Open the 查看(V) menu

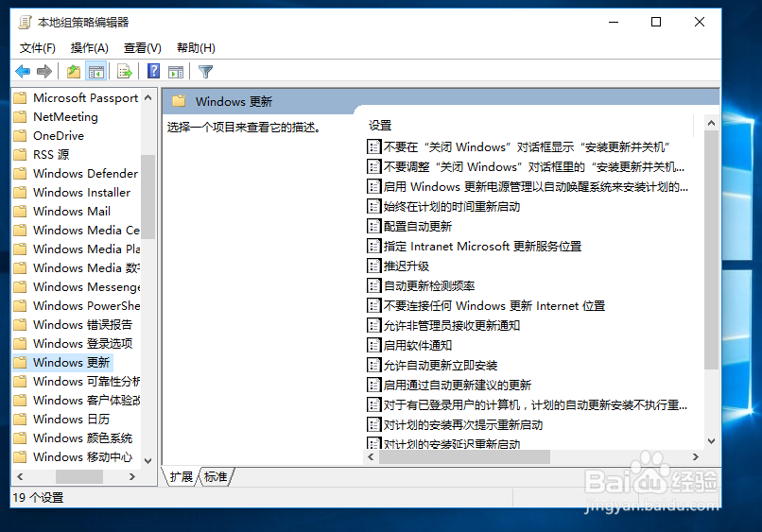[143, 48]
